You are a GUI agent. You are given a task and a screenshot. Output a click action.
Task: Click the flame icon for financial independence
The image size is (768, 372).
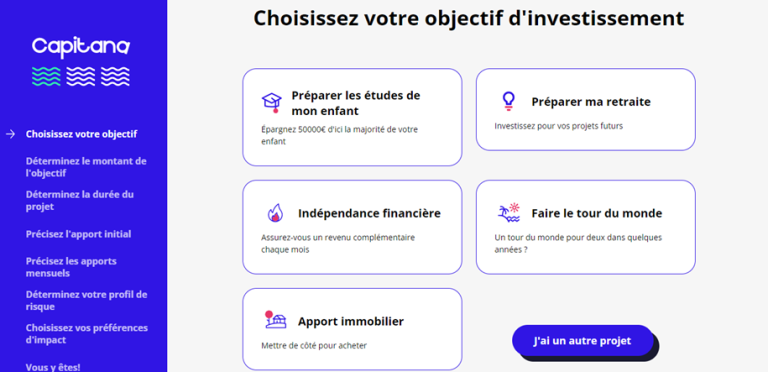(275, 213)
